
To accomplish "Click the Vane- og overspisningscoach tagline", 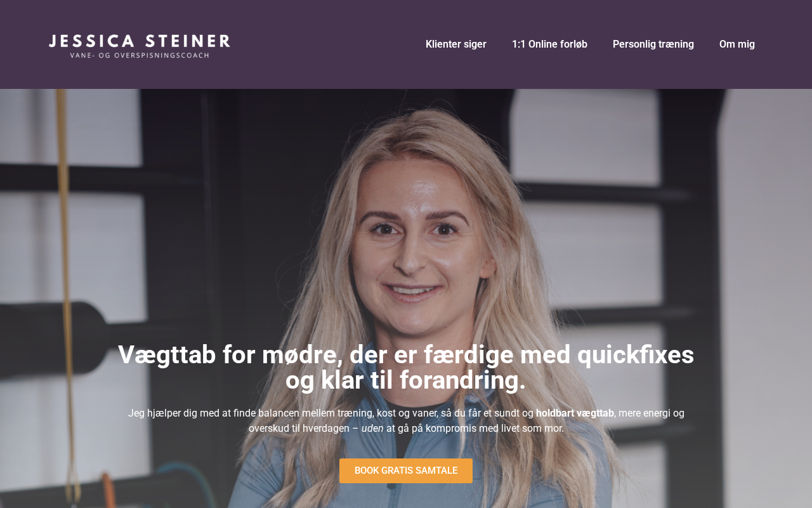I will pos(140,55).
